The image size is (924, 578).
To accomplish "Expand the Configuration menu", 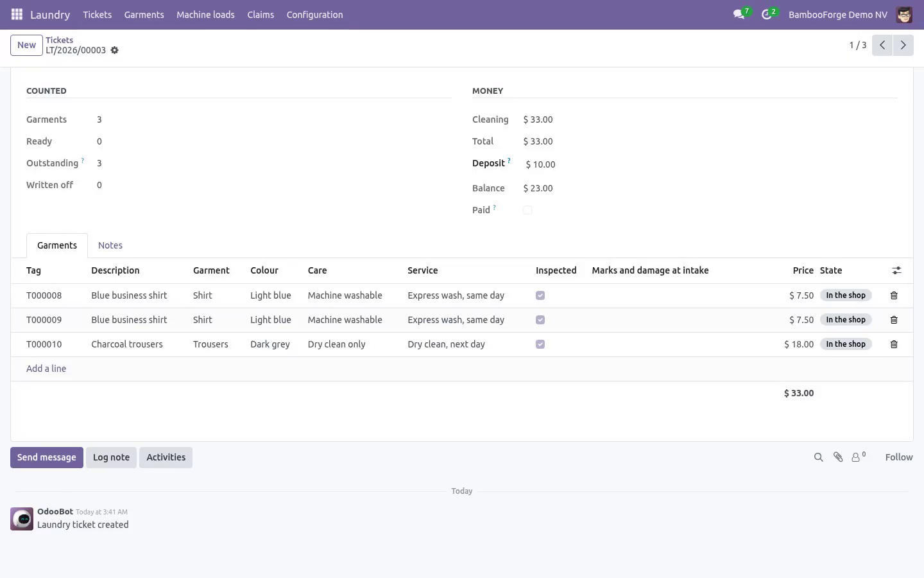I will (314, 14).
